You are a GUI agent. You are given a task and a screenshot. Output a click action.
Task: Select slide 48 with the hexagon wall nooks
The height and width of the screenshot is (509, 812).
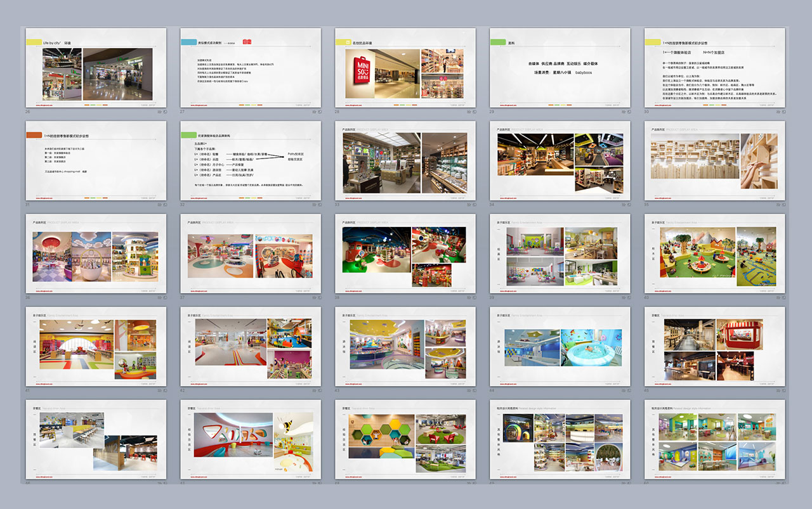[x=405, y=439]
